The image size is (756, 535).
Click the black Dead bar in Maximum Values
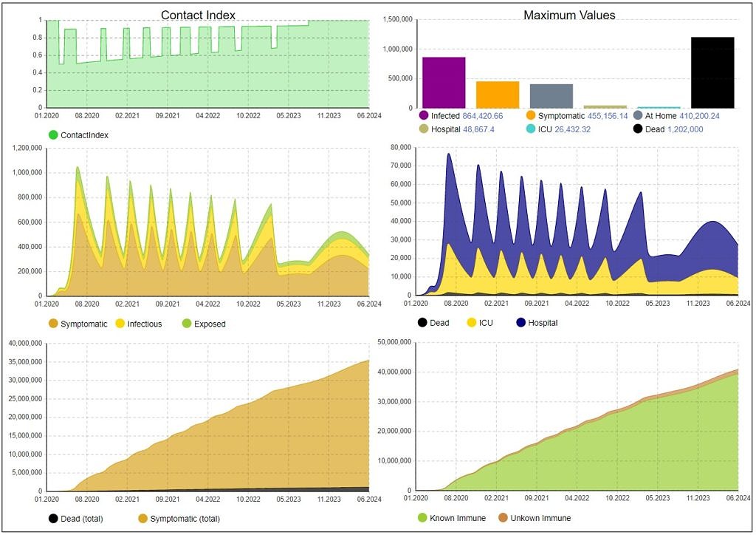pos(712,72)
